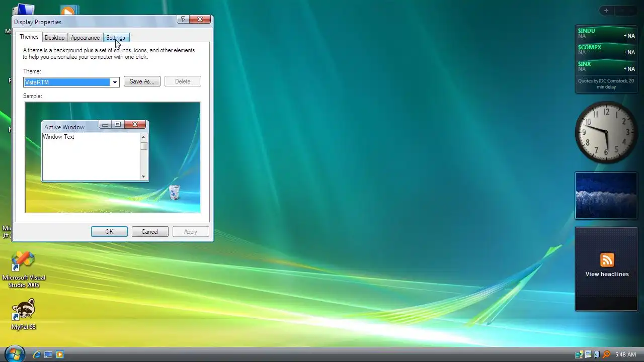Open media player quick launch icon
The height and width of the screenshot is (362, 644).
click(60, 354)
